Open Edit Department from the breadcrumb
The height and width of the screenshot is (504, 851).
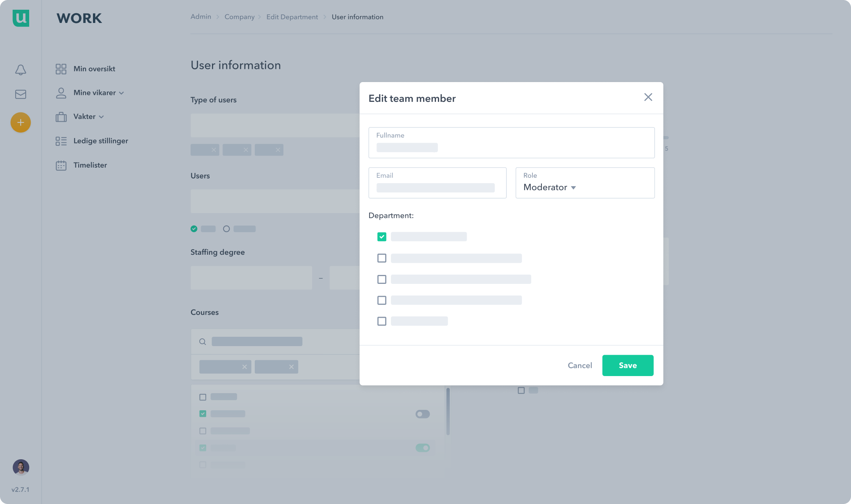(292, 17)
